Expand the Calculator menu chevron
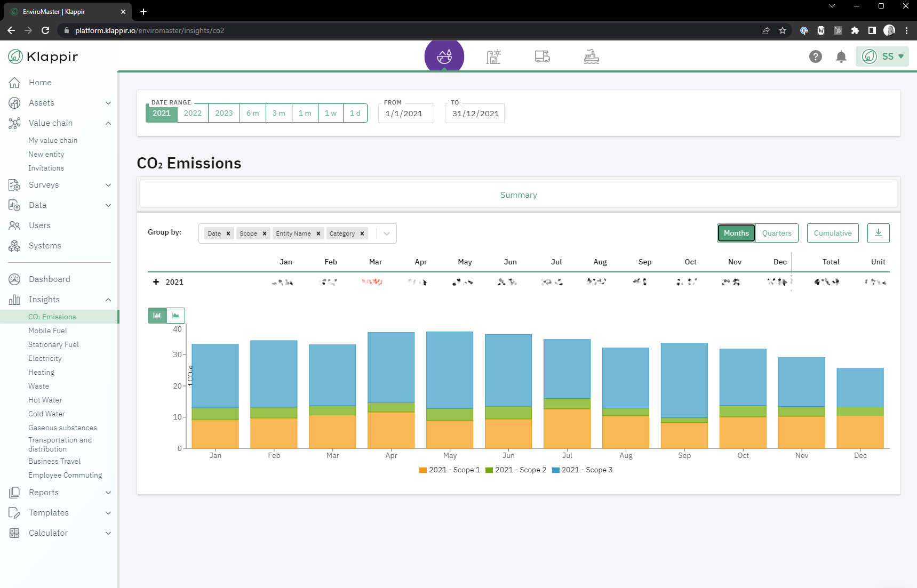This screenshot has width=917, height=588. (108, 533)
